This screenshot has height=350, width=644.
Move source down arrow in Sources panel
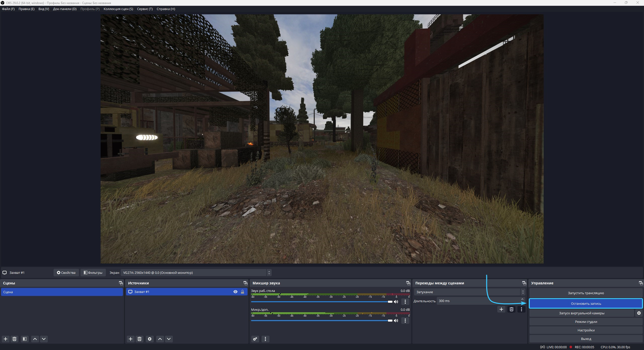[x=169, y=339]
